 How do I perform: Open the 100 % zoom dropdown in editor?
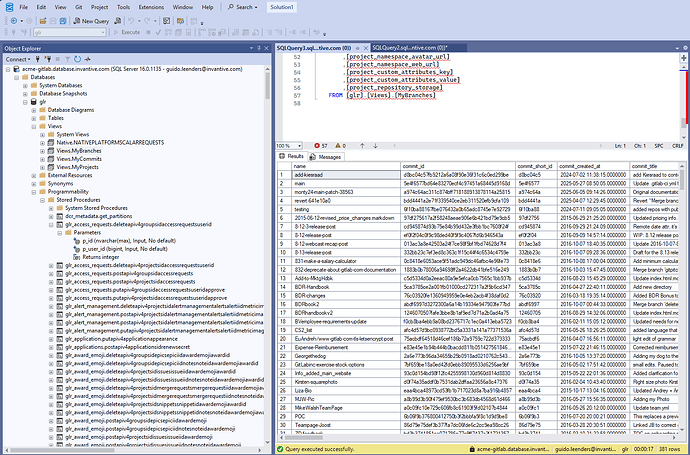289,146
